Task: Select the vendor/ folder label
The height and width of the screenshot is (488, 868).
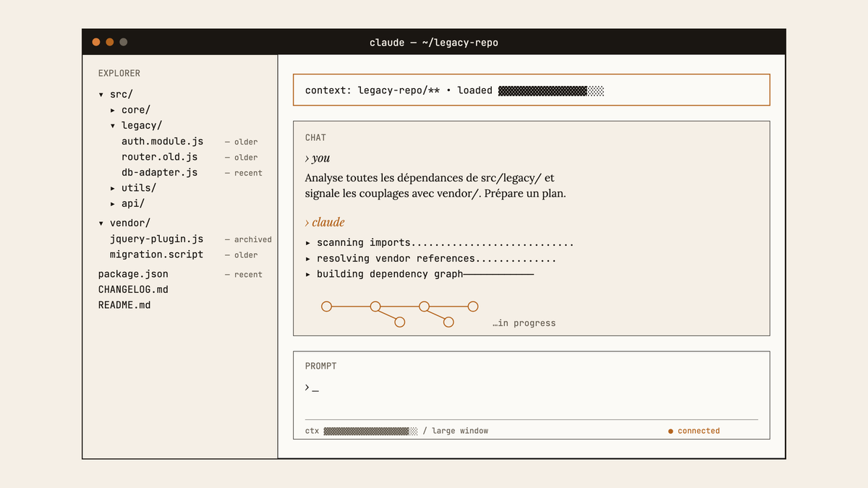Action: 130,223
